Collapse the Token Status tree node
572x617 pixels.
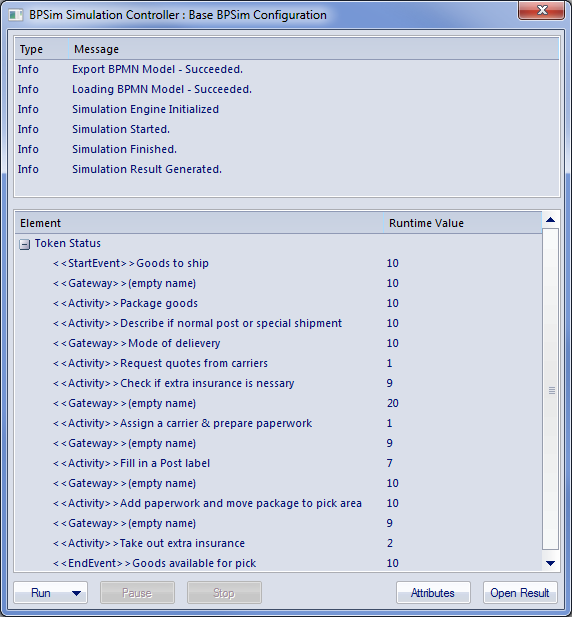(x=24, y=244)
